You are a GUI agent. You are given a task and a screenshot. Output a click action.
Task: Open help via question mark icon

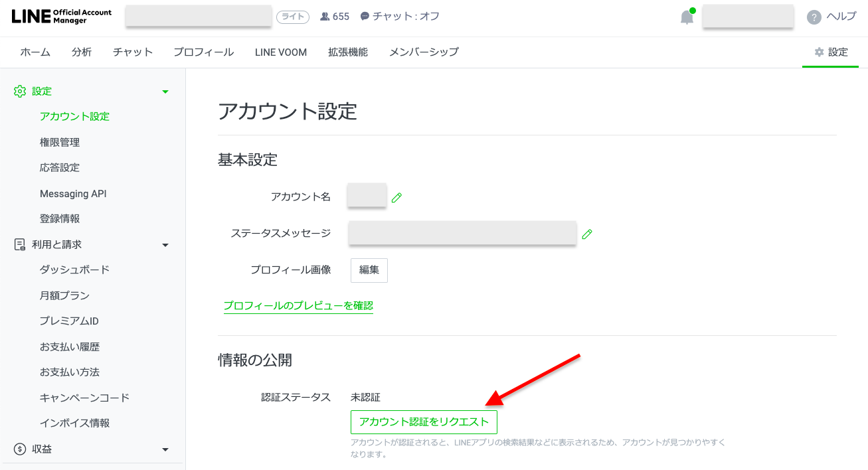814,17
